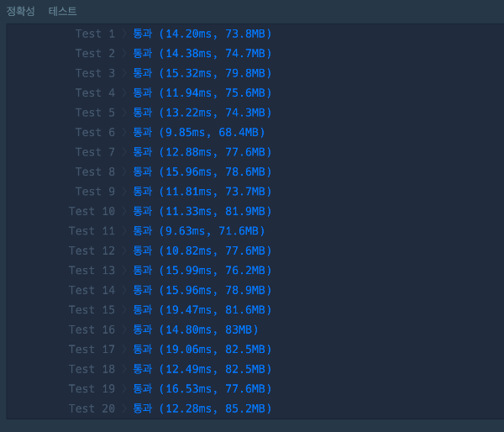Click result 통과 (19.47ms, 81.6MB)
Viewport: 504px width, 432px height.
click(202, 310)
